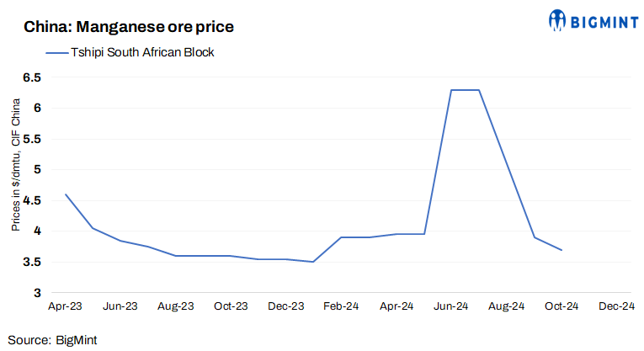Click the Apr-23 x-axis label

(x=65, y=307)
